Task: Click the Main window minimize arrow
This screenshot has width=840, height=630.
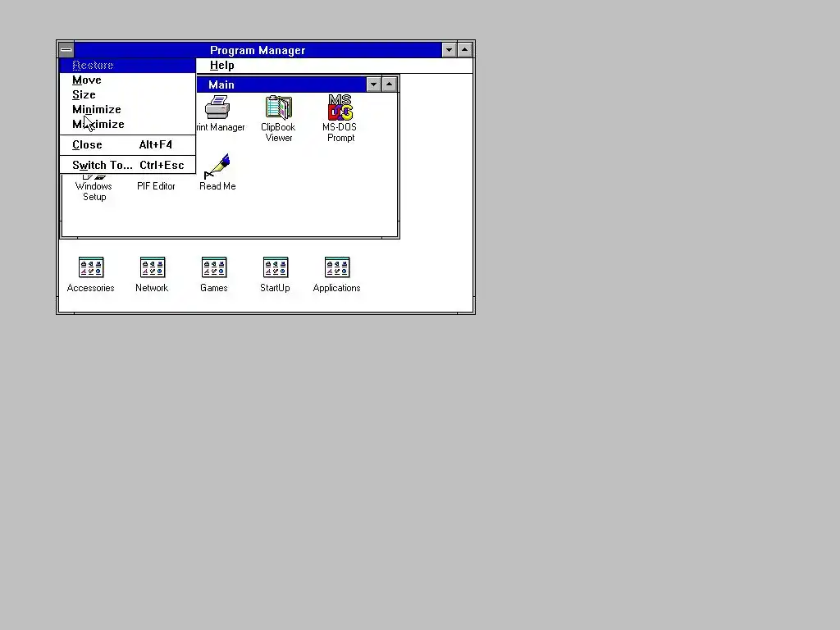Action: (373, 84)
